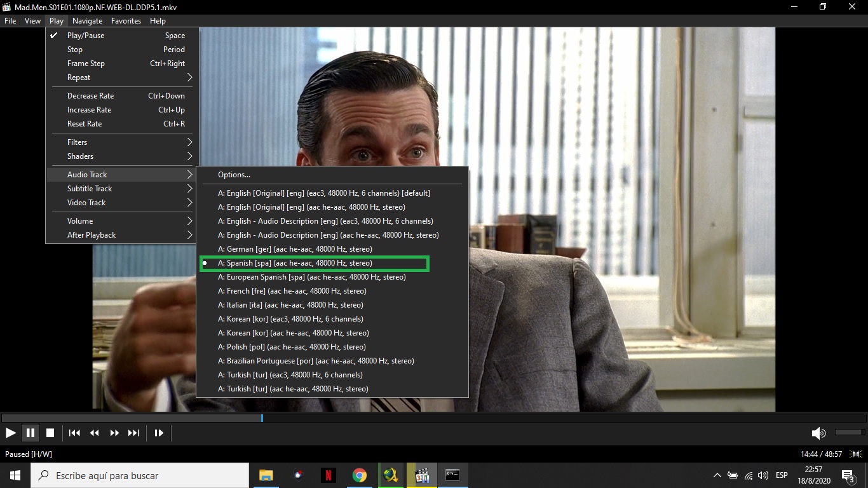Select Turkish aac he-aac stereo track

(x=332, y=389)
